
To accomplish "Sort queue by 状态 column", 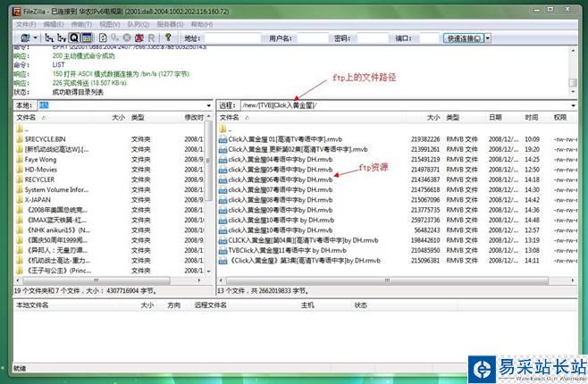I will point(360,305).
